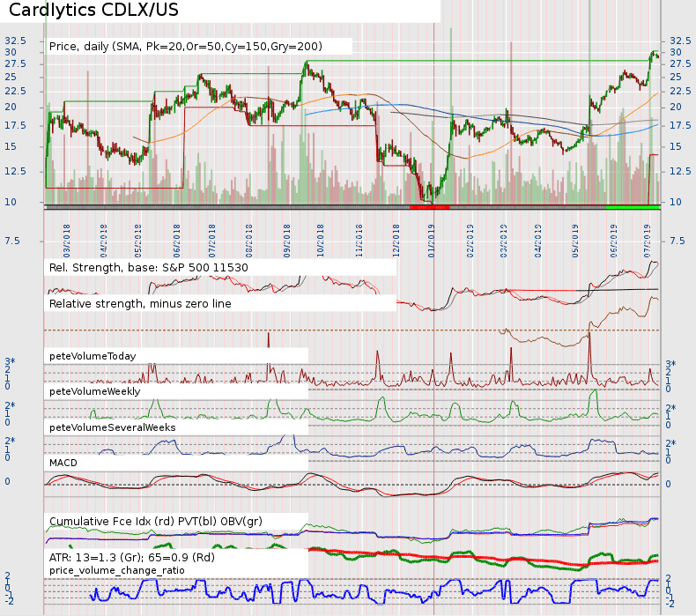Click the 01/2019 date axis label
This screenshot has height=616, width=696.
click(x=432, y=241)
